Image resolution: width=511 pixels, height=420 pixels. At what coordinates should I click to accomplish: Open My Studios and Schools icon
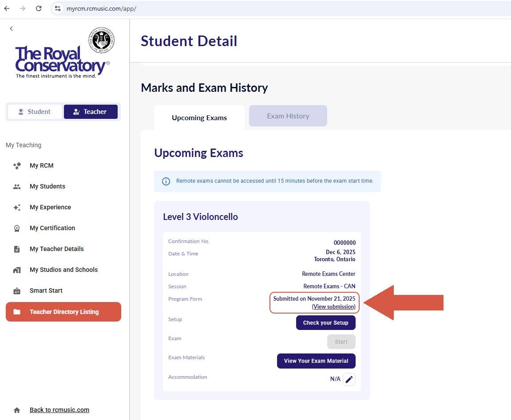pyautogui.click(x=17, y=270)
